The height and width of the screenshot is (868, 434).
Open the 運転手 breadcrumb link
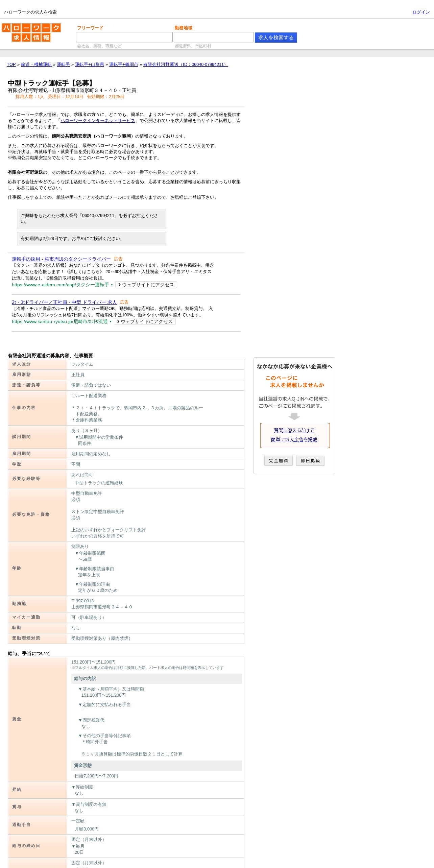pyautogui.click(x=63, y=65)
